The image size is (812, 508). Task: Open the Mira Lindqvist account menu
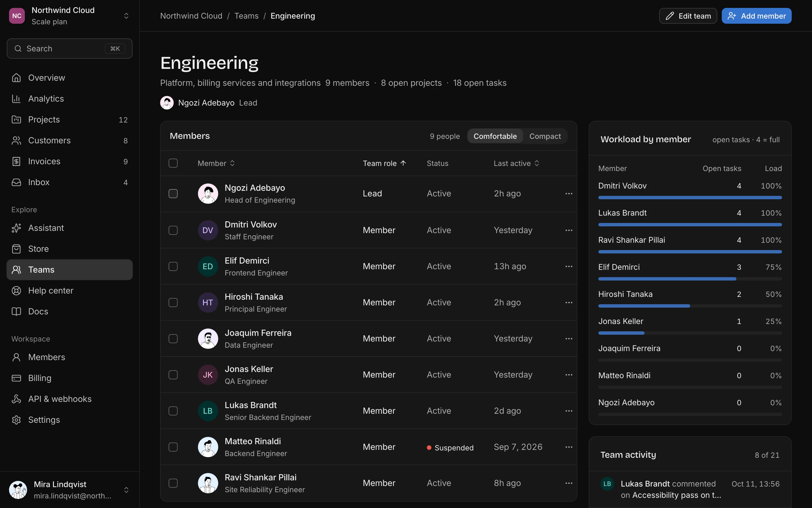69,490
